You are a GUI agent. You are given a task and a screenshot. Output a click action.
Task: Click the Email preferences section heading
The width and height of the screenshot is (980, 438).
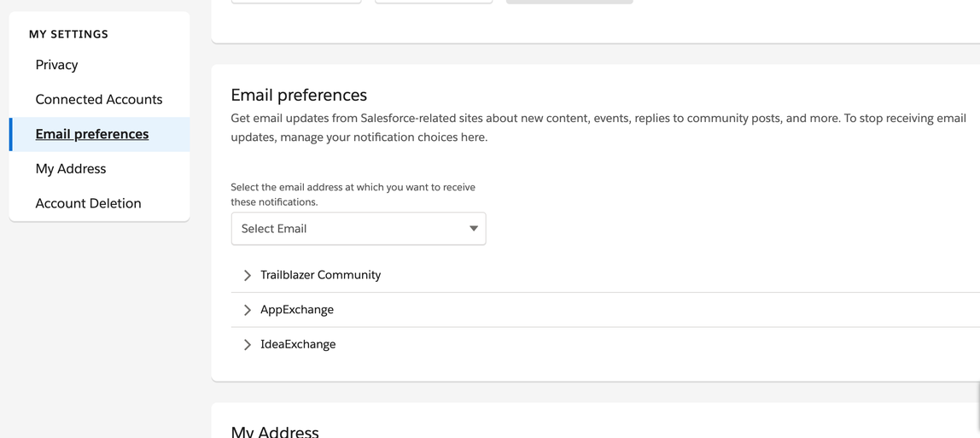pos(299,95)
